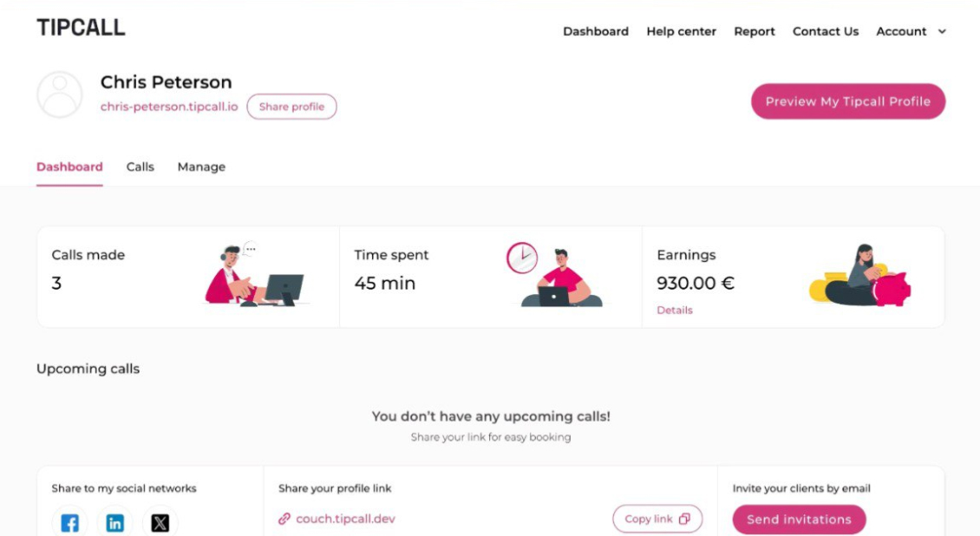980x536 pixels.
Task: Click the TIPCALL logo
Action: click(81, 28)
